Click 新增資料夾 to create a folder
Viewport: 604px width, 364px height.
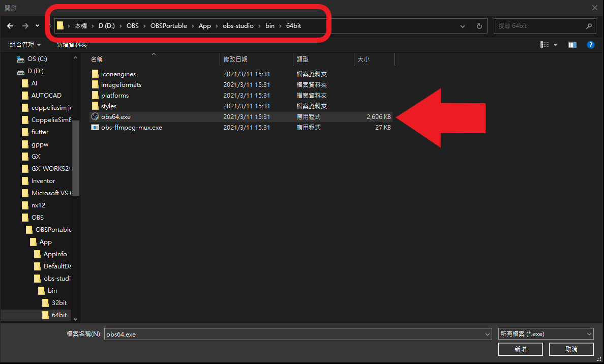pos(72,45)
